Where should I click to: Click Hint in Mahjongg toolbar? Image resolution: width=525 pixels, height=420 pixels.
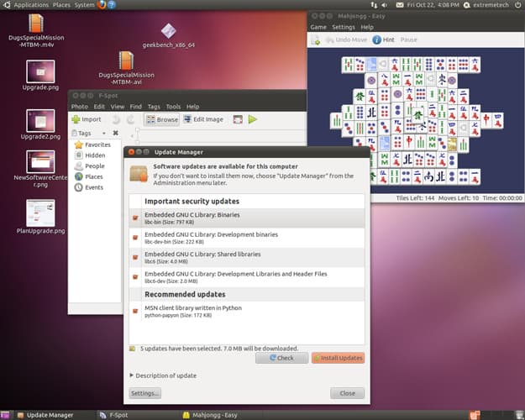point(383,39)
